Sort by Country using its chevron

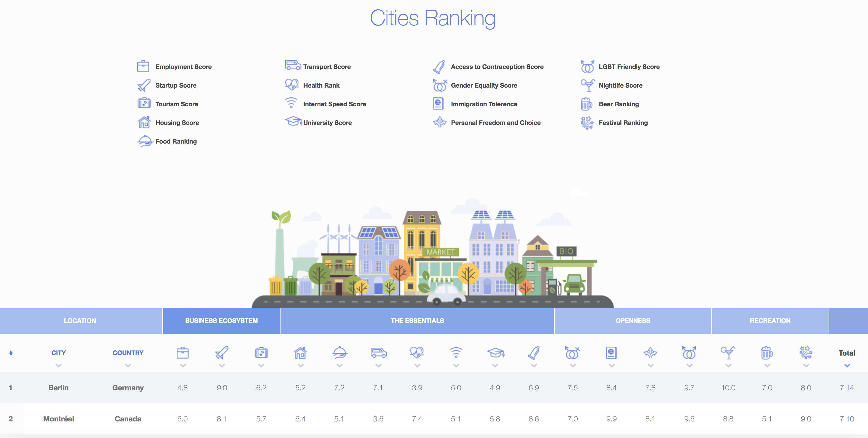(128, 365)
